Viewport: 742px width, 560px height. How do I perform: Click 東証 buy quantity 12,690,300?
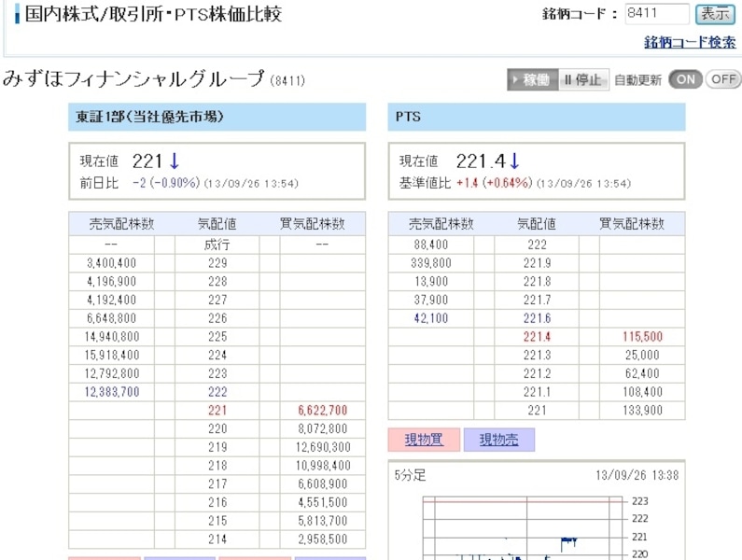pyautogui.click(x=323, y=447)
